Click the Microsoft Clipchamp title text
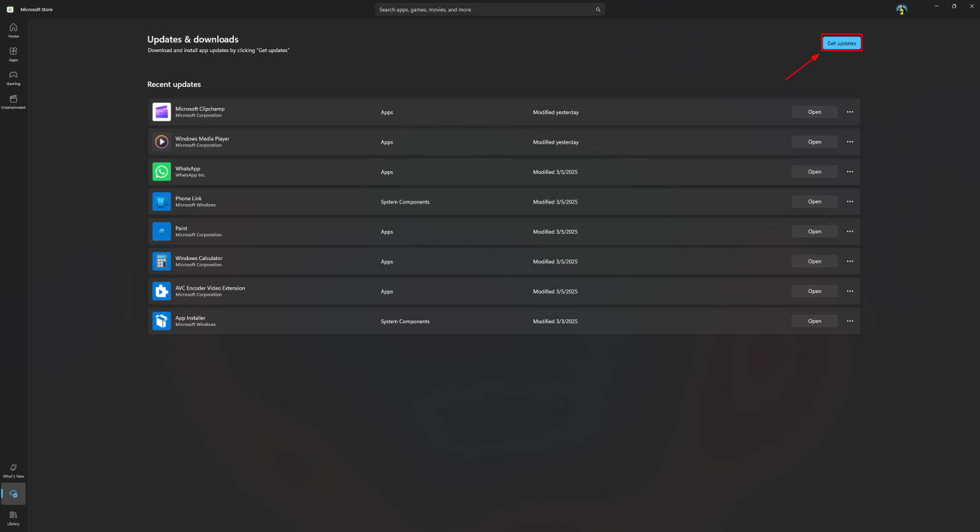This screenshot has width=980, height=532. pos(200,109)
